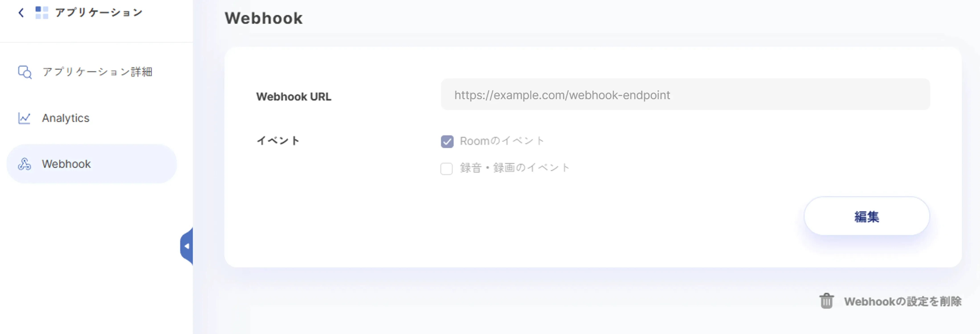Click the Roomのイベント label text
Image resolution: width=980 pixels, height=334 pixels.
(502, 141)
